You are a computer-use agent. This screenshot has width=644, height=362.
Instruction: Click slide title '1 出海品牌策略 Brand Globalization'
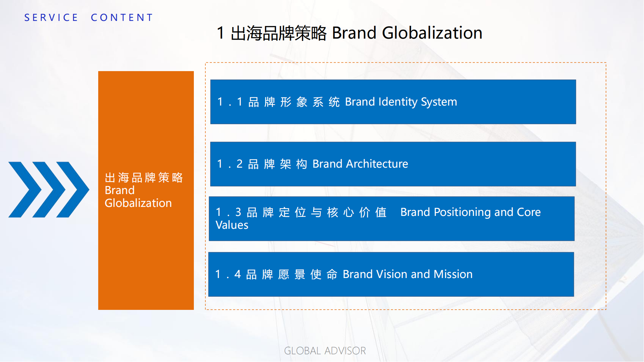click(x=350, y=33)
